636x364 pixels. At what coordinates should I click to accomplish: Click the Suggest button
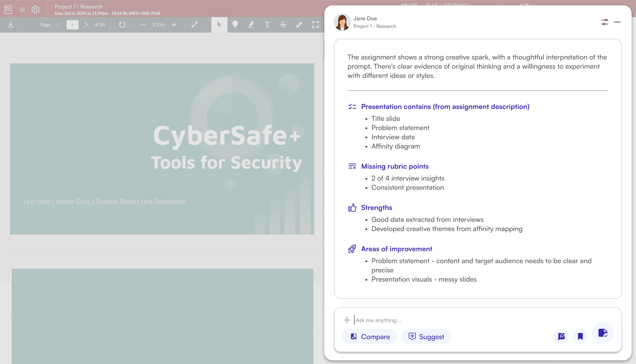point(426,337)
